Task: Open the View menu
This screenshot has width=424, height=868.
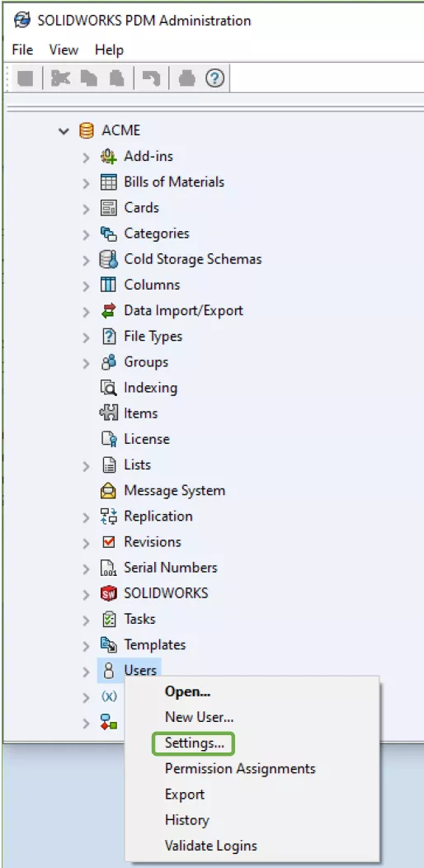Action: click(x=64, y=50)
